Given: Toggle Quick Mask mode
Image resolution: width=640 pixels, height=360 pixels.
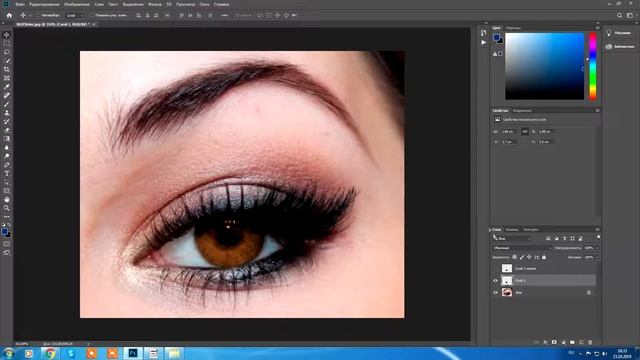Looking at the screenshot, I should tap(7, 244).
